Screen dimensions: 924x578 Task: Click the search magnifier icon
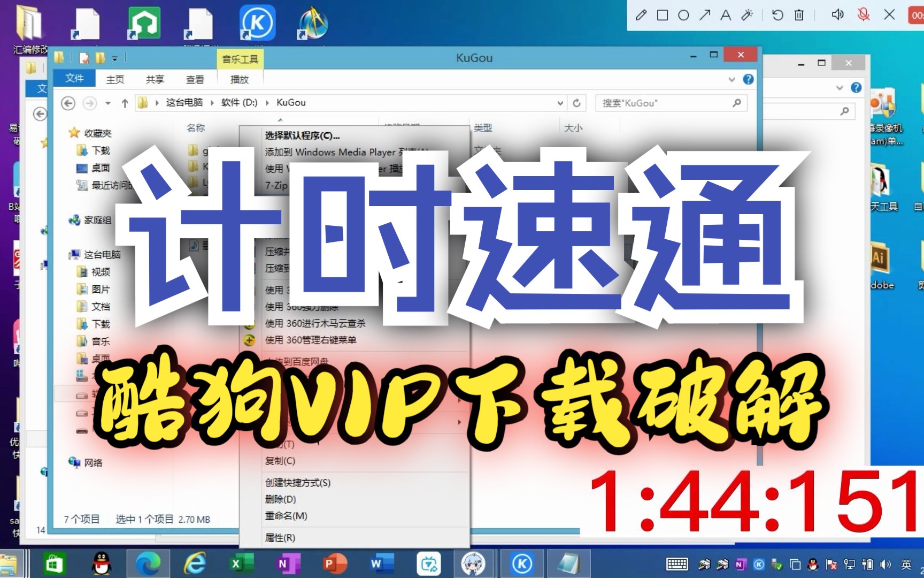point(737,102)
